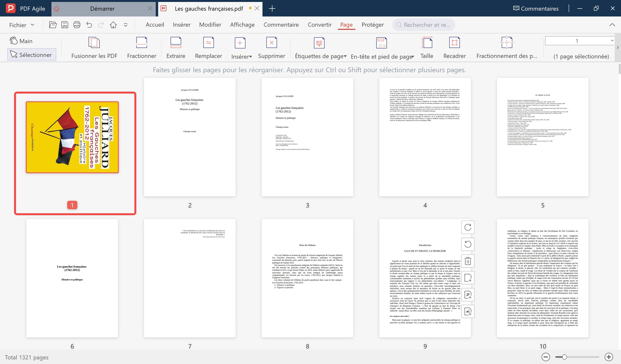The height and width of the screenshot is (364, 621).
Task: Select page 8 Note de l'éditeur thumbnail
Action: pyautogui.click(x=307, y=278)
